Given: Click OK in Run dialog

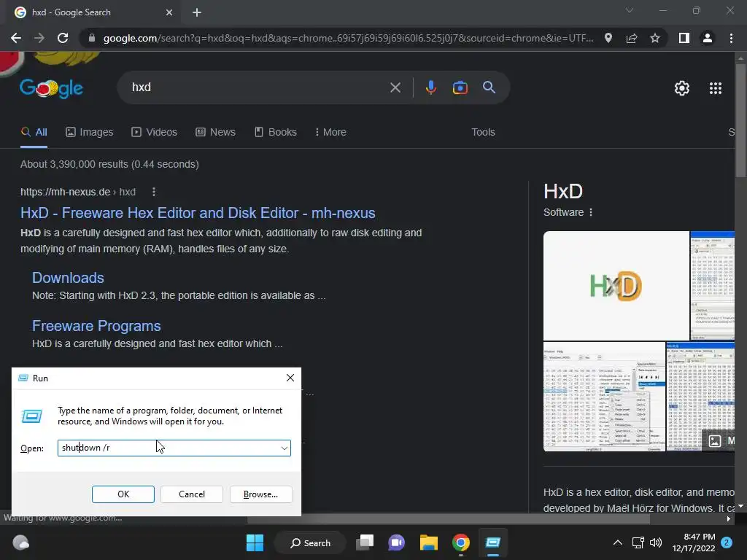Looking at the screenshot, I should (x=123, y=494).
